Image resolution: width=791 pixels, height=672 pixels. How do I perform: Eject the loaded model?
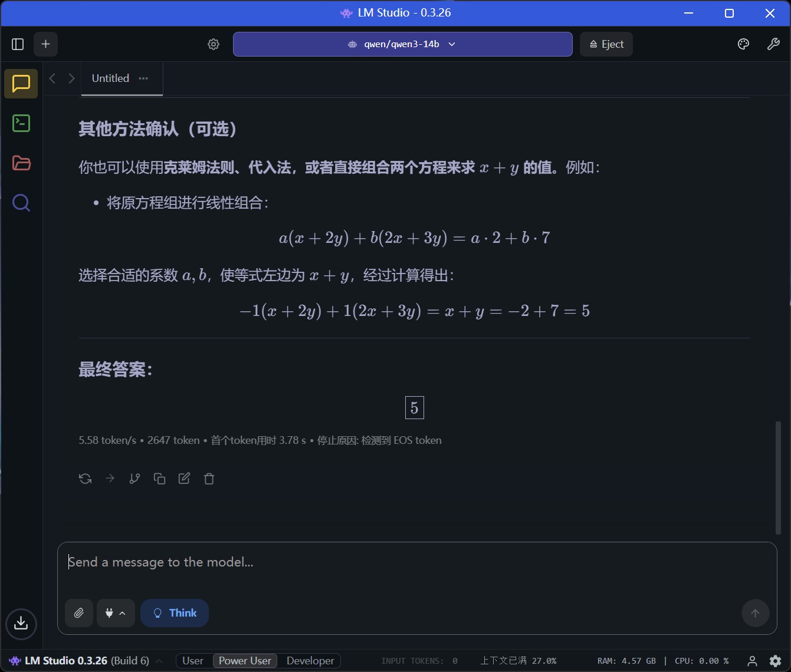pos(606,44)
